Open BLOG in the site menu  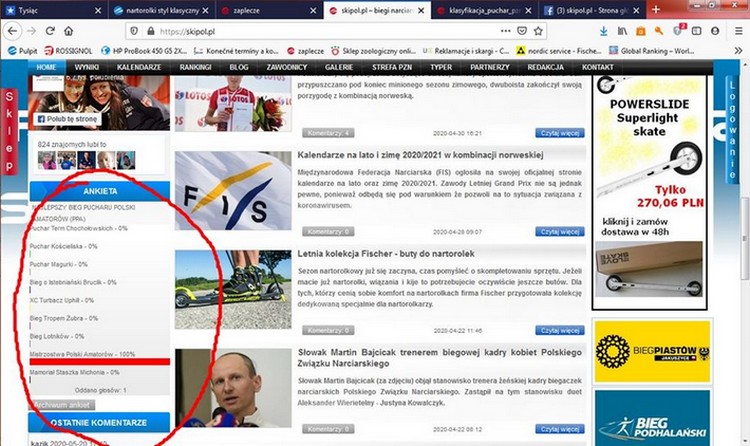[x=239, y=67]
